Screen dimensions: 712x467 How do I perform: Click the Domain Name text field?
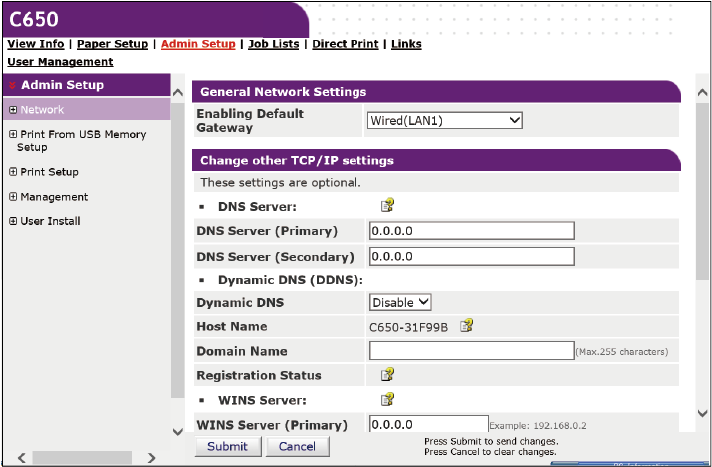pyautogui.click(x=471, y=351)
